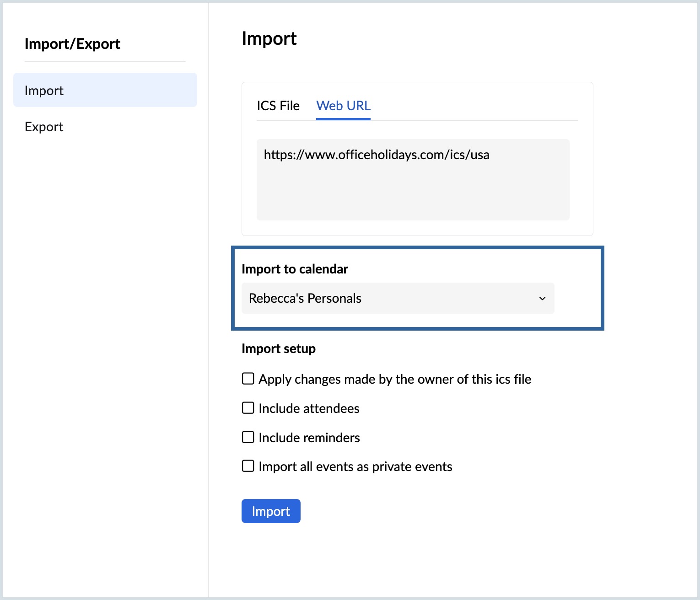Screen dimensions: 700x600
Task: Click the blue Import button
Action: tap(271, 511)
